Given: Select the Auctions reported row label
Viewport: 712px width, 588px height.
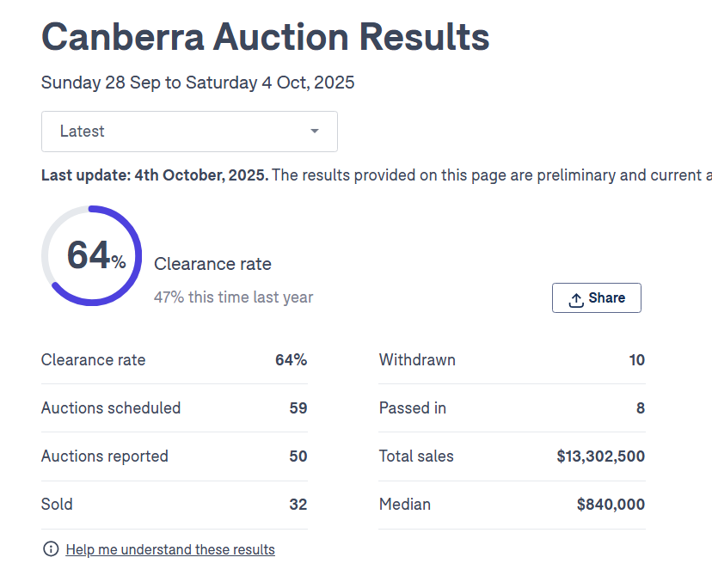Looking at the screenshot, I should [x=105, y=456].
